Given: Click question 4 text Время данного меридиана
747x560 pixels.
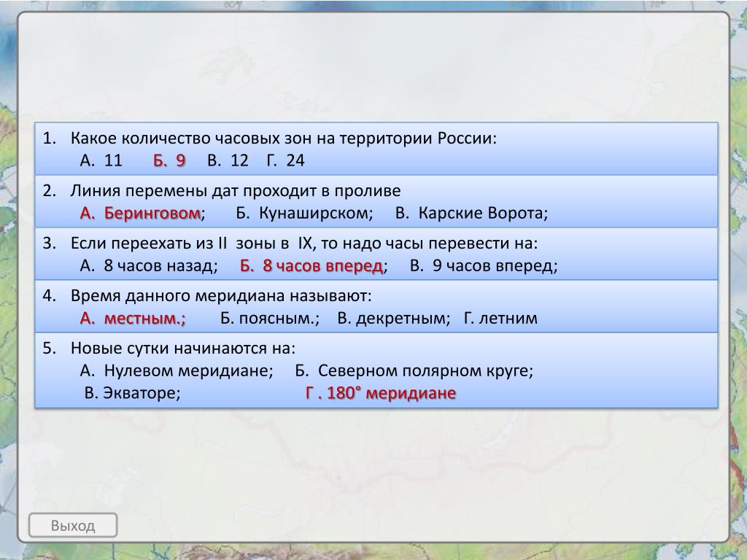Looking at the screenshot, I should (221, 296).
